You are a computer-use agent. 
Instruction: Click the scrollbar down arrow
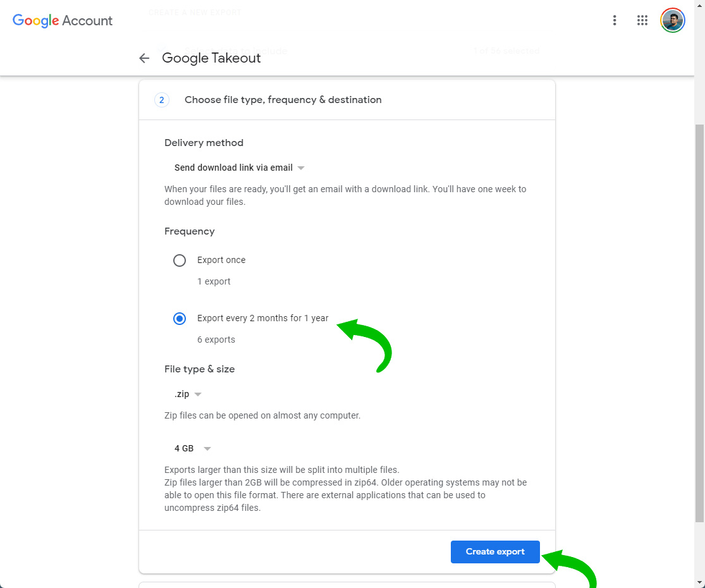click(699, 582)
